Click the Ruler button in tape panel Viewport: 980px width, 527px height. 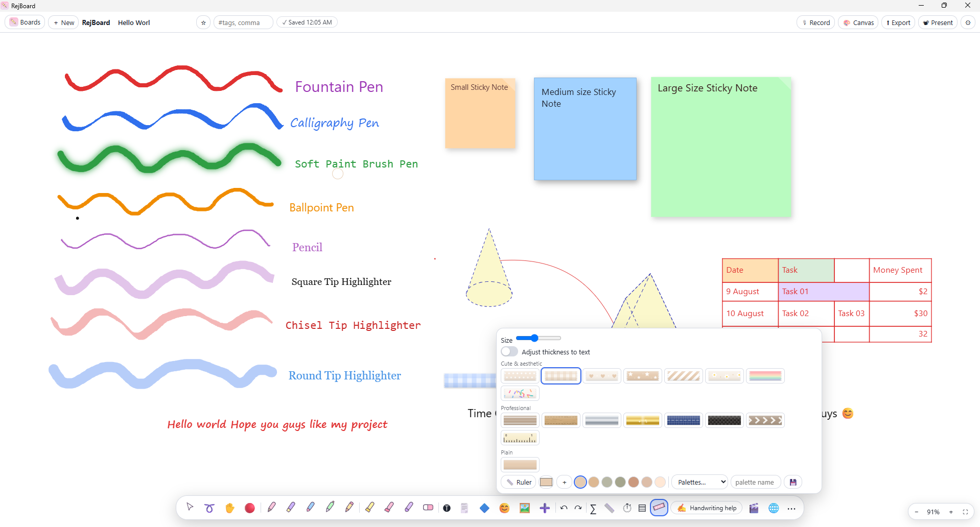519,482
